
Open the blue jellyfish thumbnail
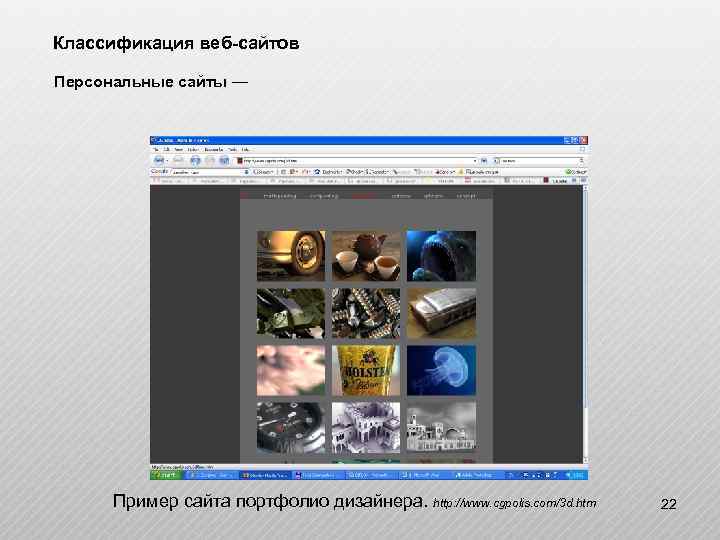pyautogui.click(x=441, y=371)
